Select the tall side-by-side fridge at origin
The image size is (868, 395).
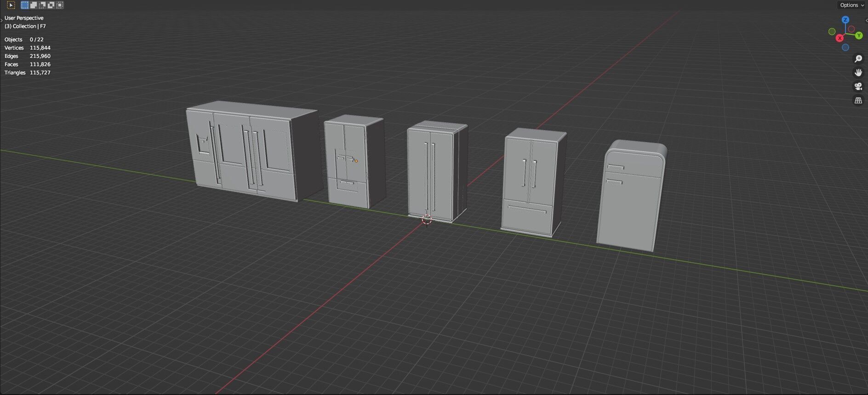(x=437, y=171)
